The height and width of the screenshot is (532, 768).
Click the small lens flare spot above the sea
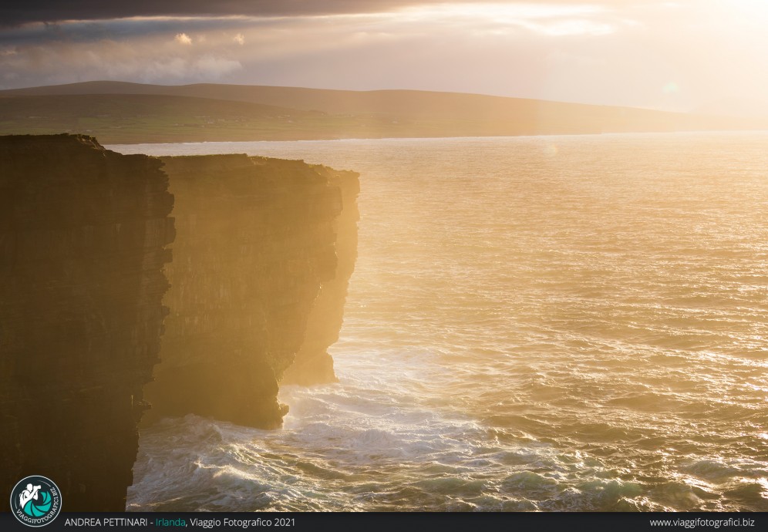[549, 148]
